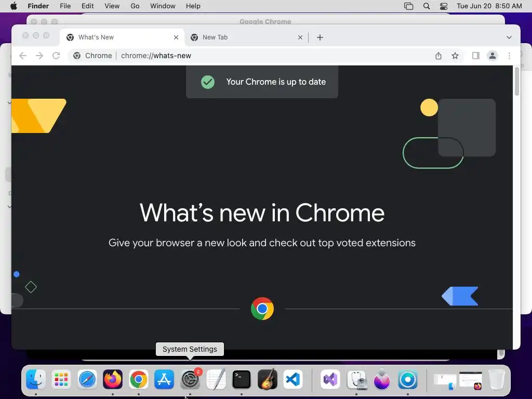Switch to the What's New tab
The height and width of the screenshot is (399, 532).
(122, 37)
